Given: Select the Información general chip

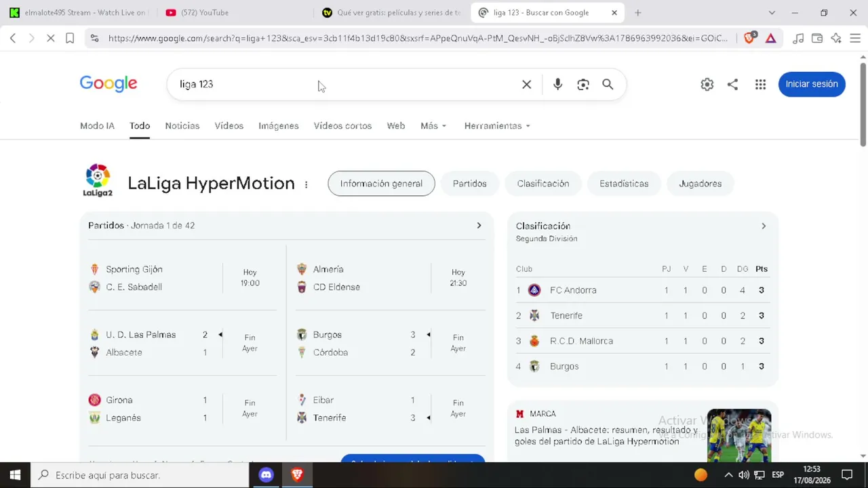Looking at the screenshot, I should point(381,184).
